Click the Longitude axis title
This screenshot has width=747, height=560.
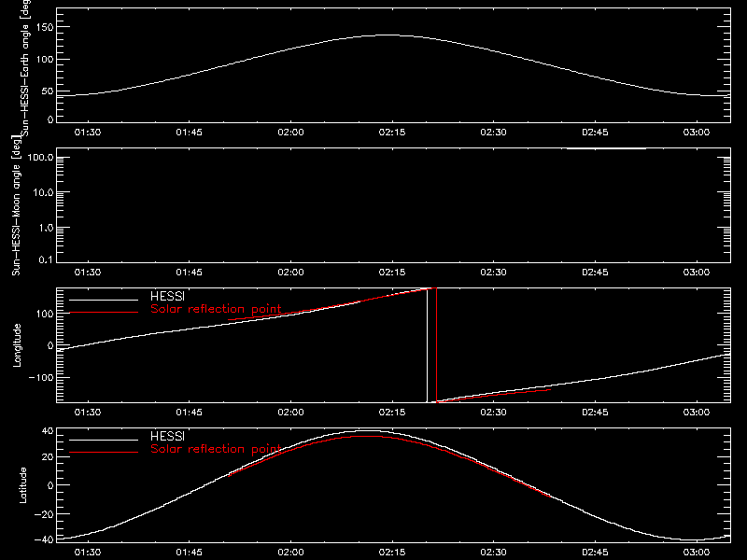pos(17,345)
